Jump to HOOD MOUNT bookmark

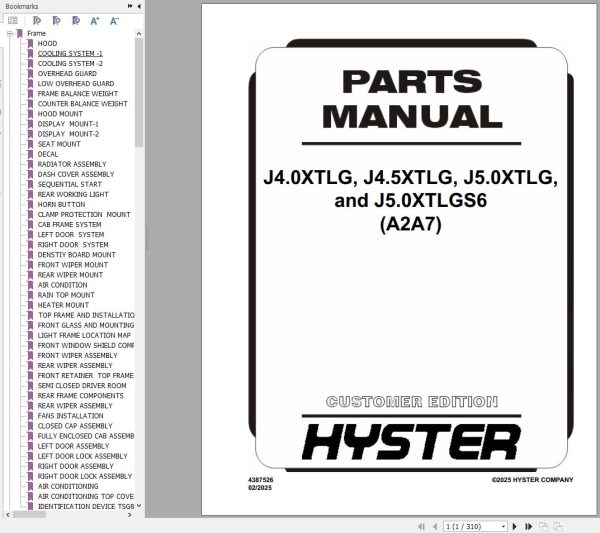pos(60,114)
